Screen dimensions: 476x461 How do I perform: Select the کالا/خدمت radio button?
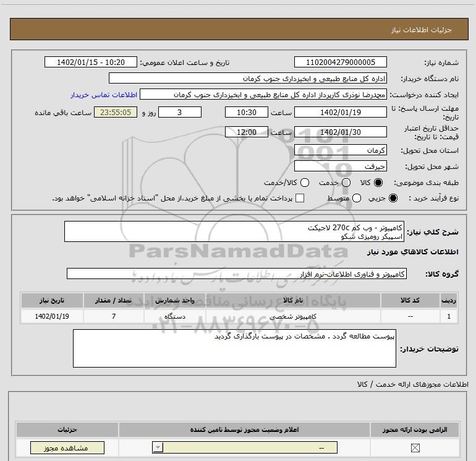click(x=305, y=183)
